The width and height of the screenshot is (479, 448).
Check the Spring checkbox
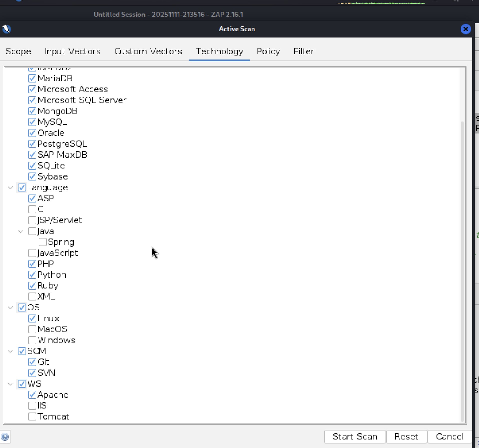coord(43,242)
